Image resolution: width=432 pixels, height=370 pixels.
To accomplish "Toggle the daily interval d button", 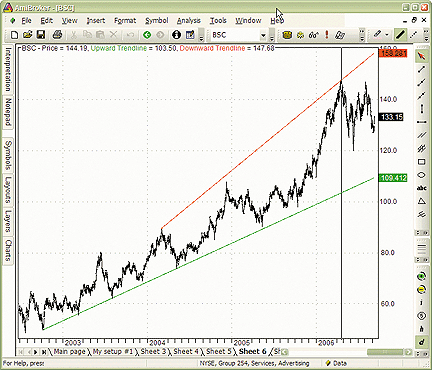I will coord(422,342).
